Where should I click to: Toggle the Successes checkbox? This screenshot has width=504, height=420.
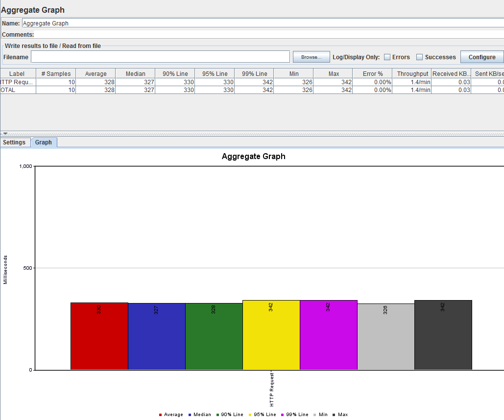pyautogui.click(x=419, y=57)
